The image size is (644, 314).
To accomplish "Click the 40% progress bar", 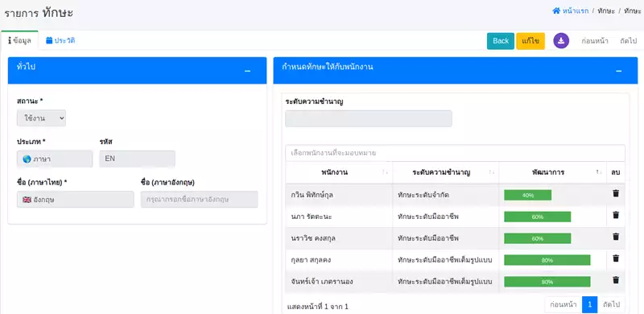I will coord(528,195).
